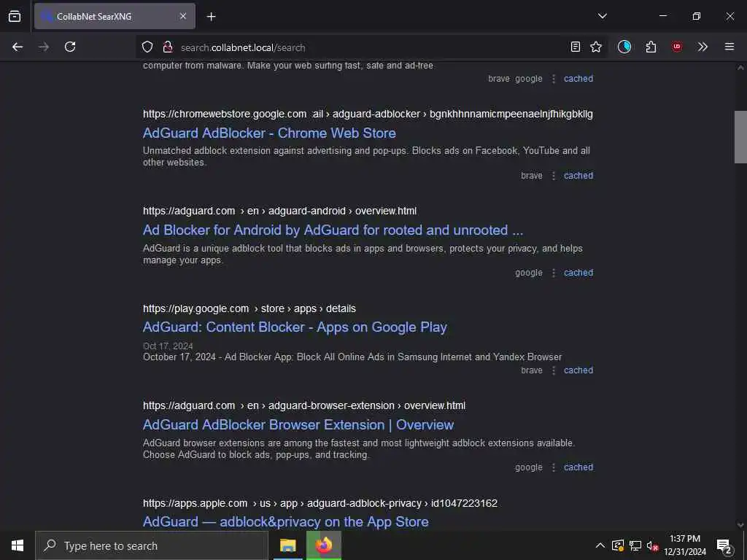Open the uBlock Origin extension icon
This screenshot has height=560, width=747.
click(677, 47)
